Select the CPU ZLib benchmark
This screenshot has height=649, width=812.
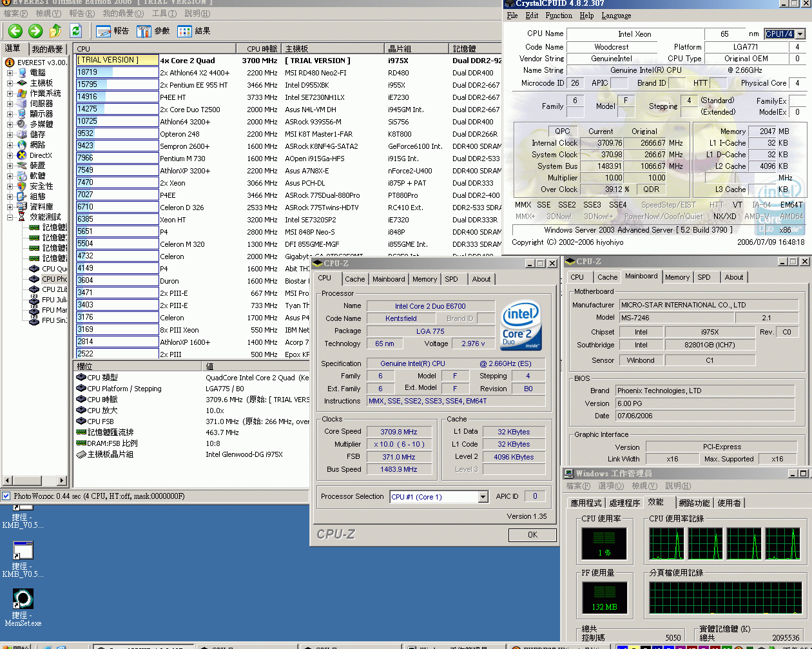[x=54, y=289]
